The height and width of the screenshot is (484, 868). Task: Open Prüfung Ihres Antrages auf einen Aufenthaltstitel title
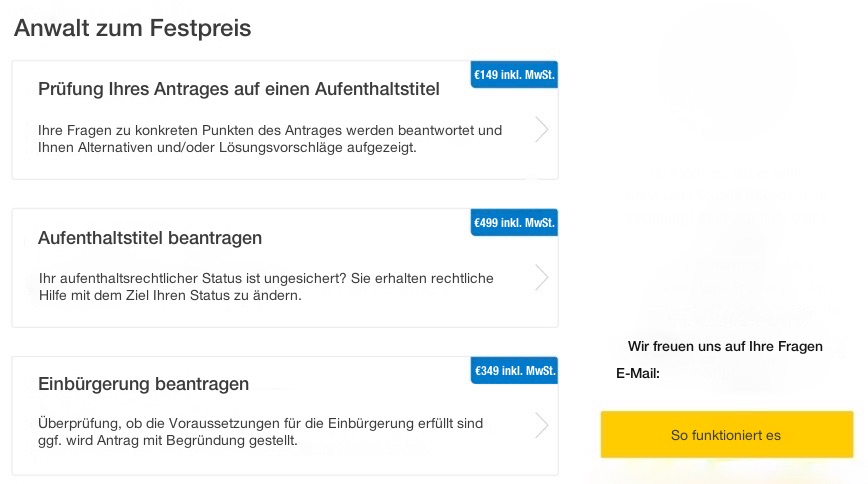pyautogui.click(x=238, y=90)
